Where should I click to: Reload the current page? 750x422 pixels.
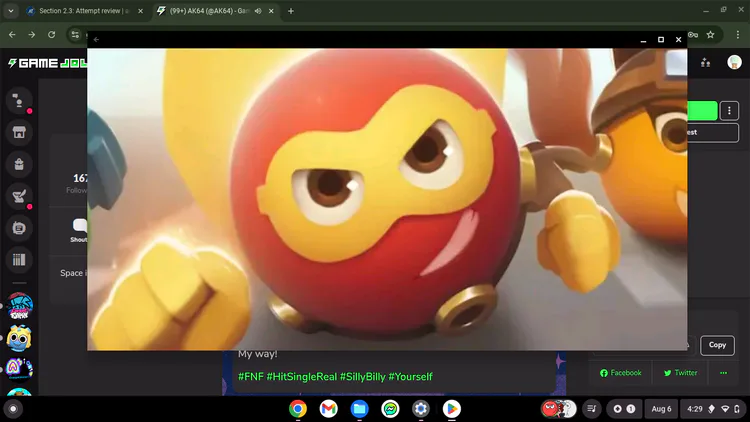click(52, 34)
